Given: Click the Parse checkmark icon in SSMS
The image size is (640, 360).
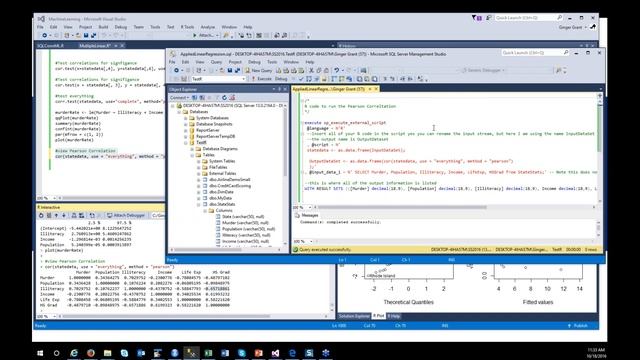Looking at the screenshot, I should [x=301, y=79].
